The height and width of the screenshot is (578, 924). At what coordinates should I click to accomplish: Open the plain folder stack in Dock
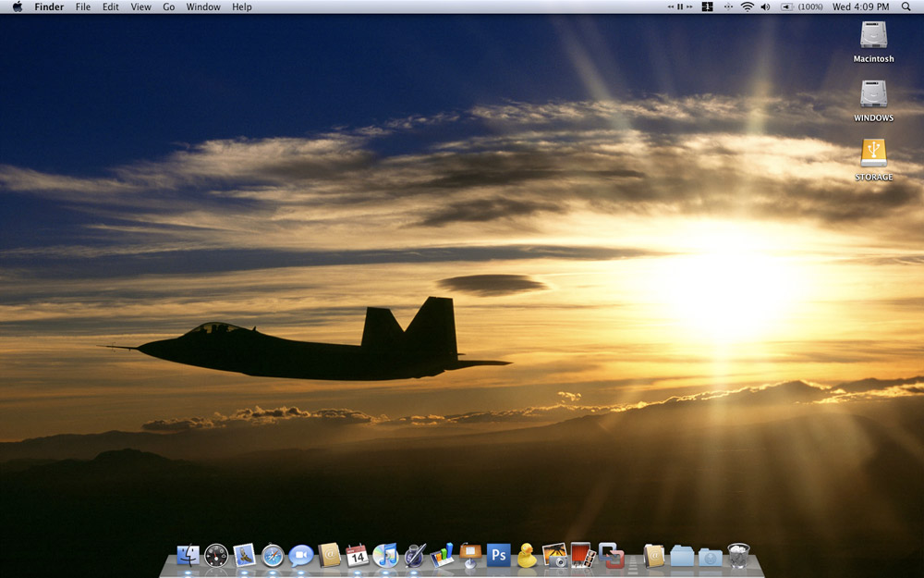pyautogui.click(x=682, y=556)
